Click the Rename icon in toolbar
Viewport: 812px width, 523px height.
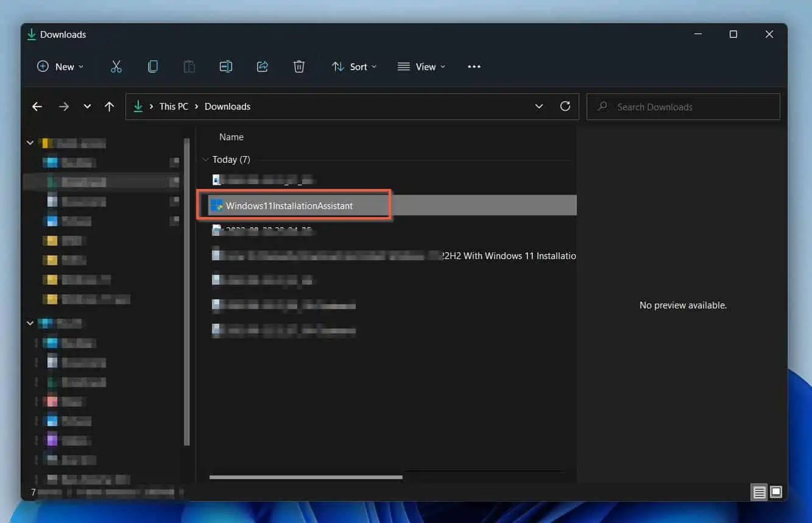(226, 67)
